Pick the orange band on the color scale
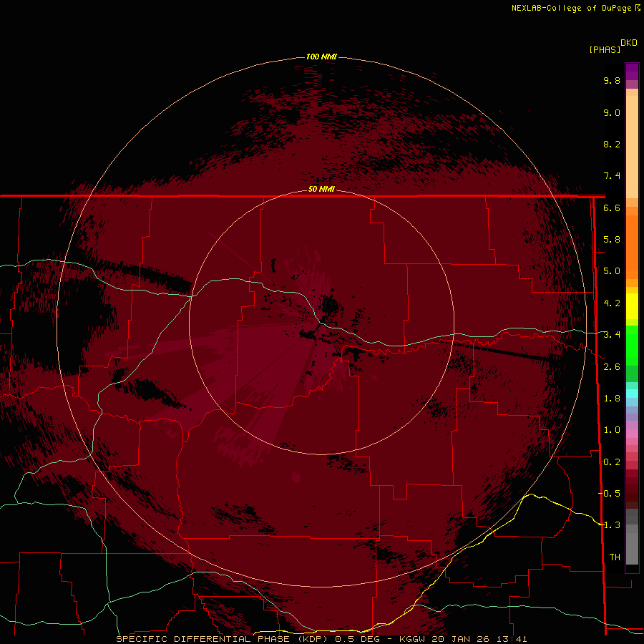 (x=632, y=246)
